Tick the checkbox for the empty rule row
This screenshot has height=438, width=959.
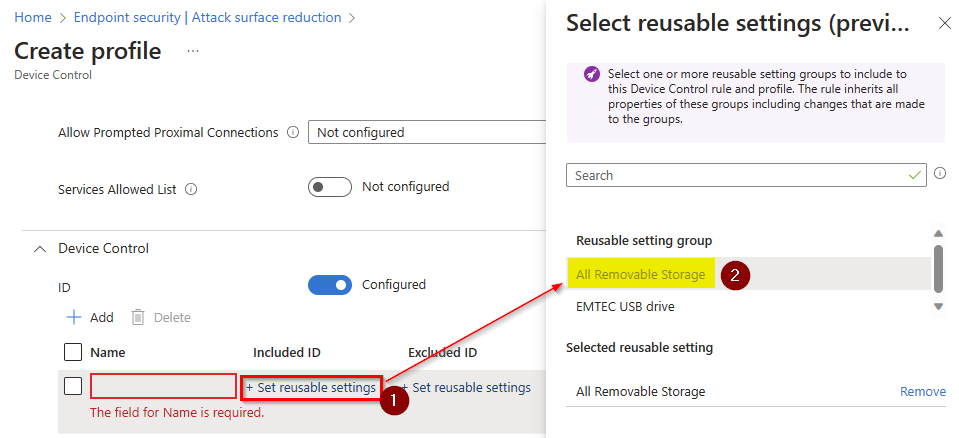[x=73, y=386]
